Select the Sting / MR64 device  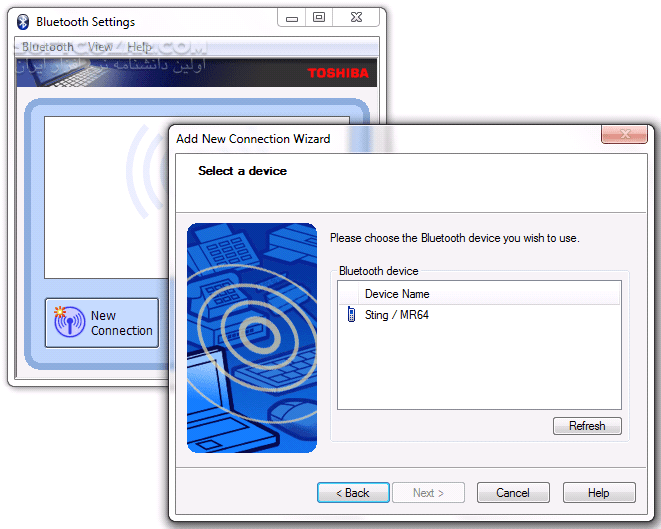click(397, 315)
